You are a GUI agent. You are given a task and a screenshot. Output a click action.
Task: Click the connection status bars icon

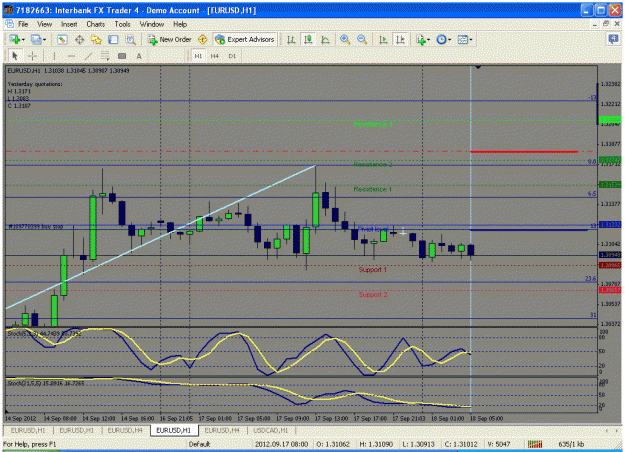coord(535,444)
